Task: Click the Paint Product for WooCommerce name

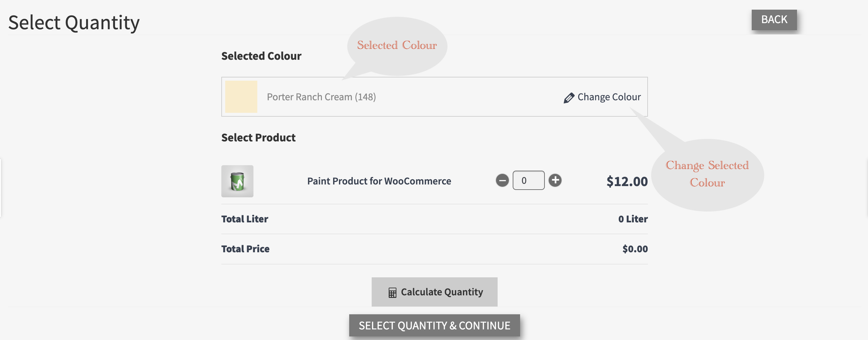Action: pos(379,181)
